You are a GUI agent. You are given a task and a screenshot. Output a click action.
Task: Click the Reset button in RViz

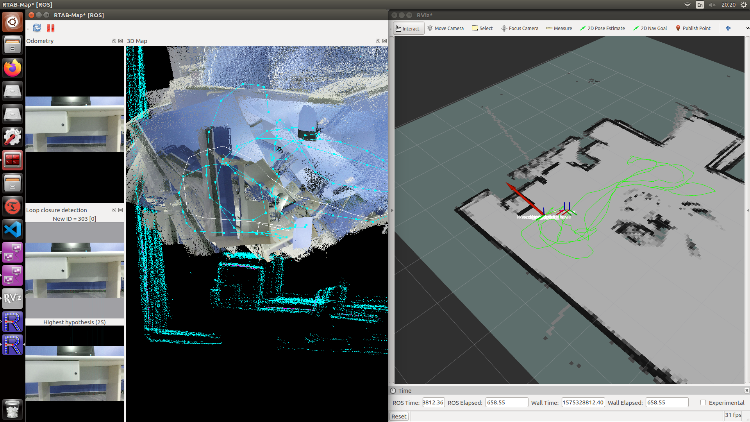399,415
